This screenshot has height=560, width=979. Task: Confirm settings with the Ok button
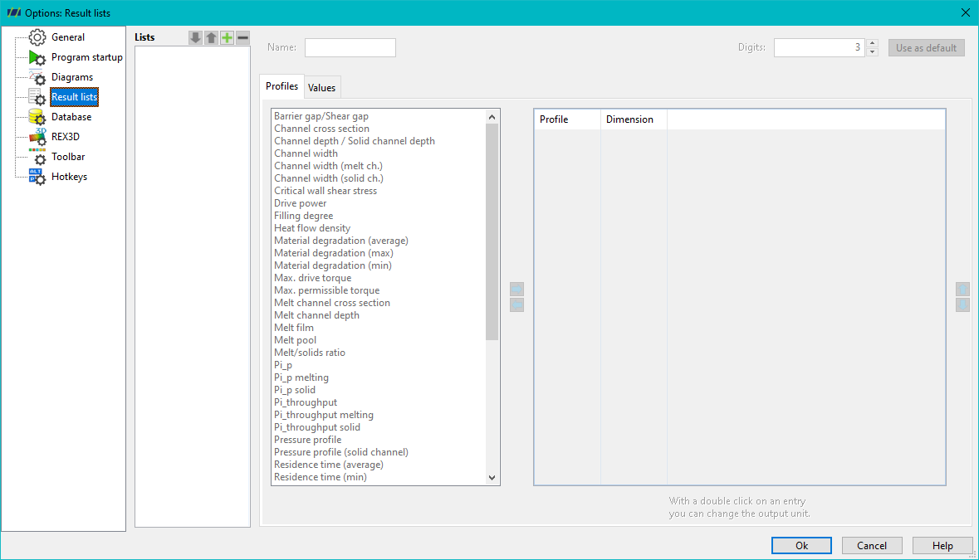(801, 546)
